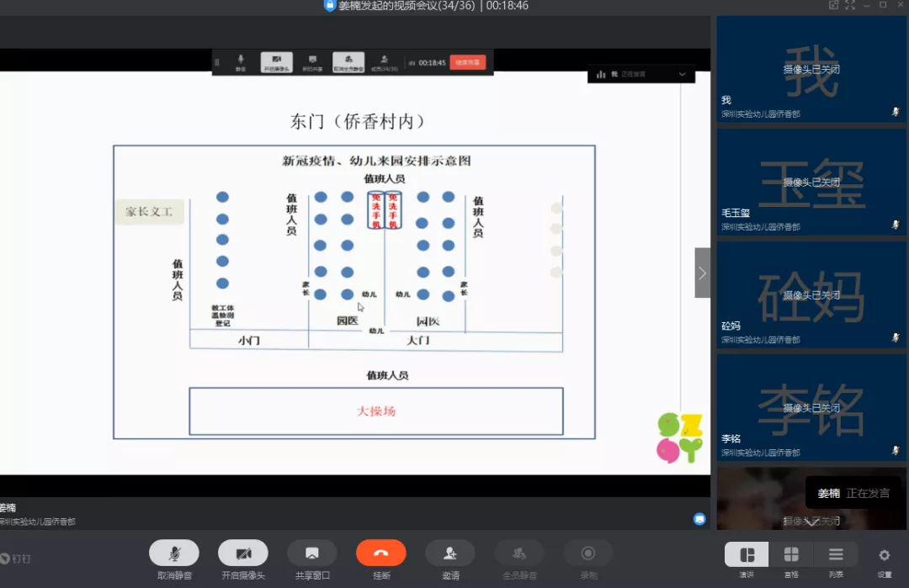Click muted mic icon on 毛玉玺 tile
Viewport: 909px width, 588px height.
point(896,225)
